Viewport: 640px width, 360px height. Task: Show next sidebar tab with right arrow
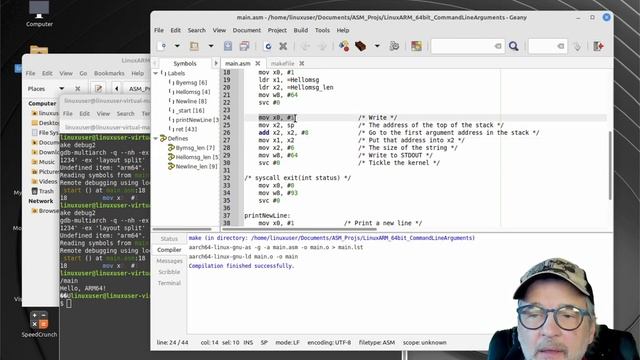216,63
